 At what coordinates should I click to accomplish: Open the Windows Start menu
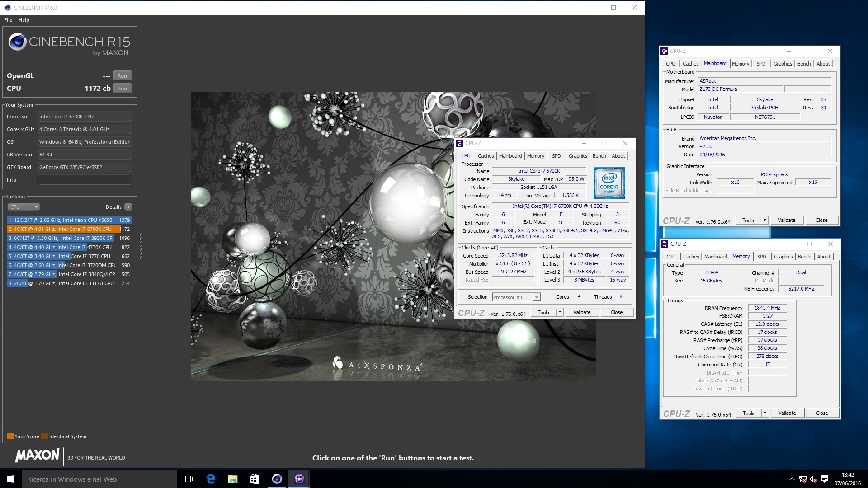click(x=11, y=479)
